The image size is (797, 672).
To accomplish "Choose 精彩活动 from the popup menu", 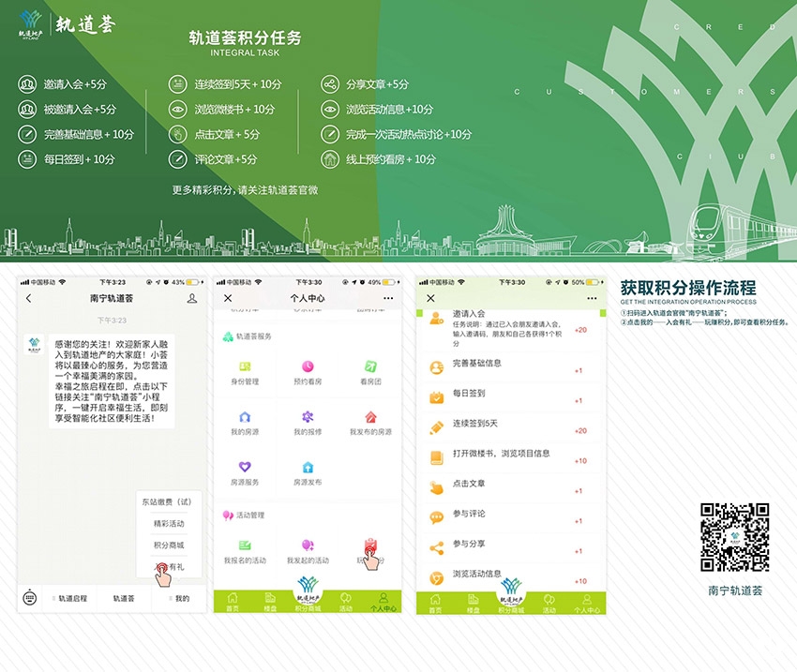I will point(169,524).
